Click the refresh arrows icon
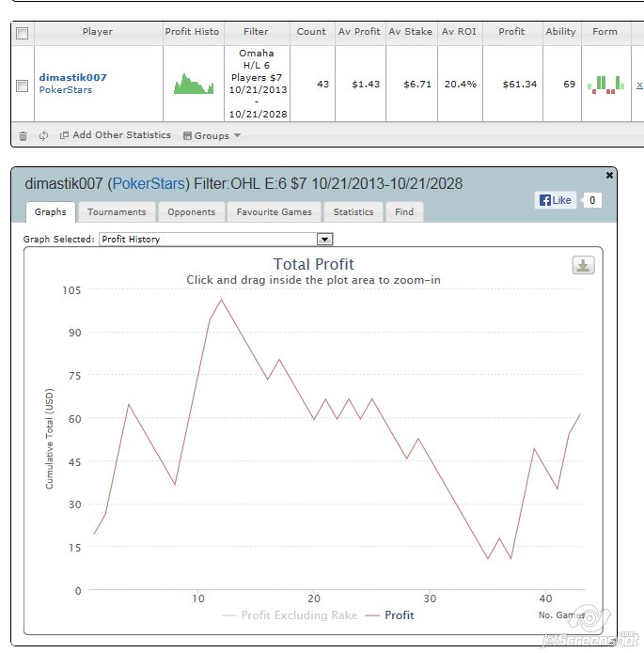Screen dimensions: 644x653 click(x=43, y=135)
